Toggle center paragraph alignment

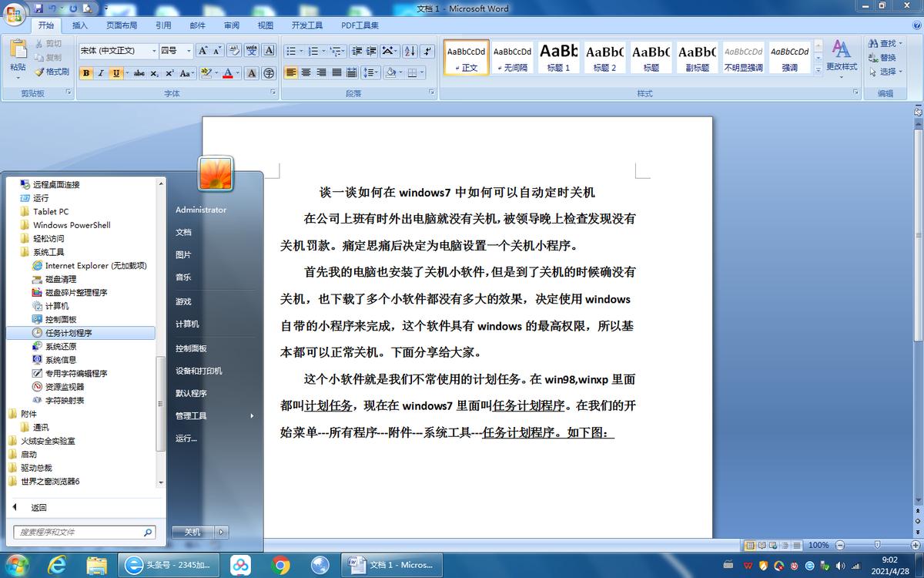pos(306,72)
